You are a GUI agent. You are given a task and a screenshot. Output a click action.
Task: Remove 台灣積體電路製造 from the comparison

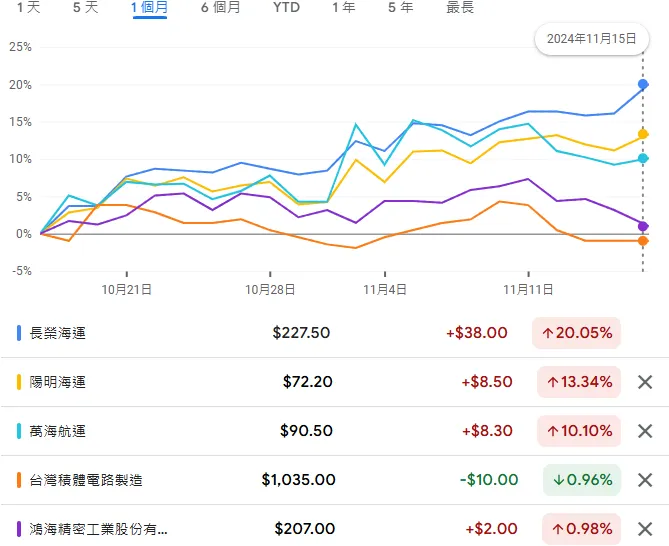coord(645,480)
